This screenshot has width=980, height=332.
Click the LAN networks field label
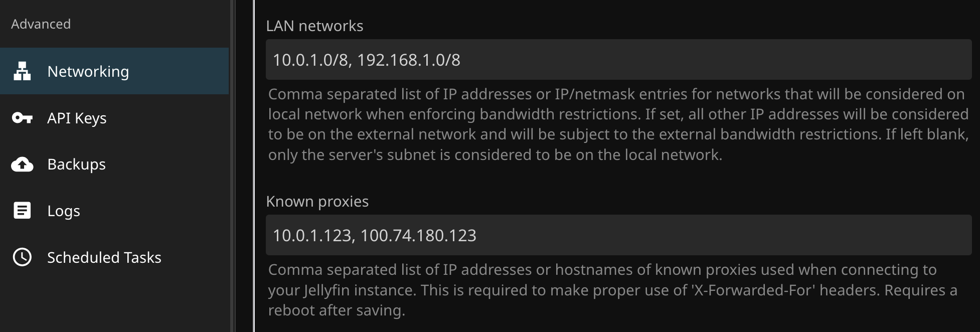point(314,26)
